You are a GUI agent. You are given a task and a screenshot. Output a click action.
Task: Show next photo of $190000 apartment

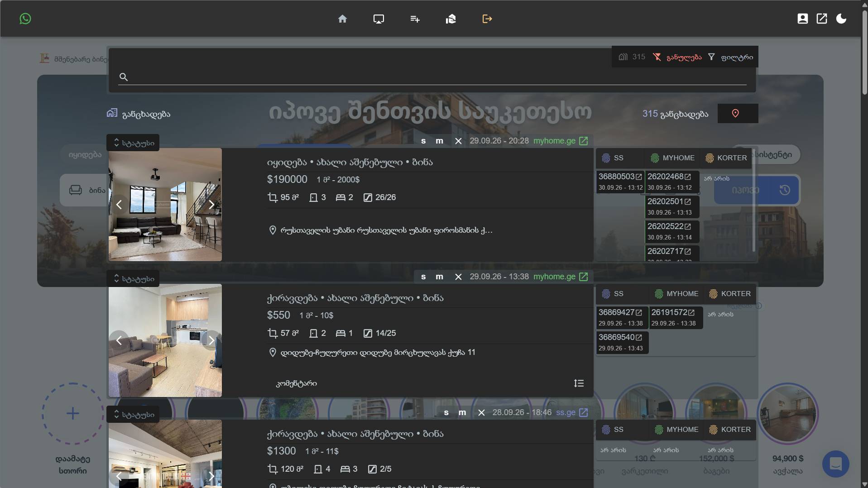click(211, 205)
